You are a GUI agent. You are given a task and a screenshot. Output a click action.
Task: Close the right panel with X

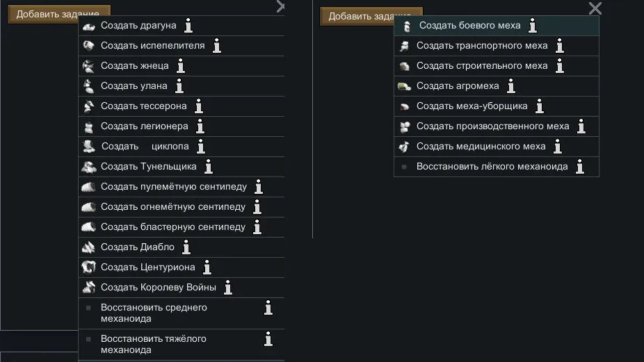(x=595, y=8)
